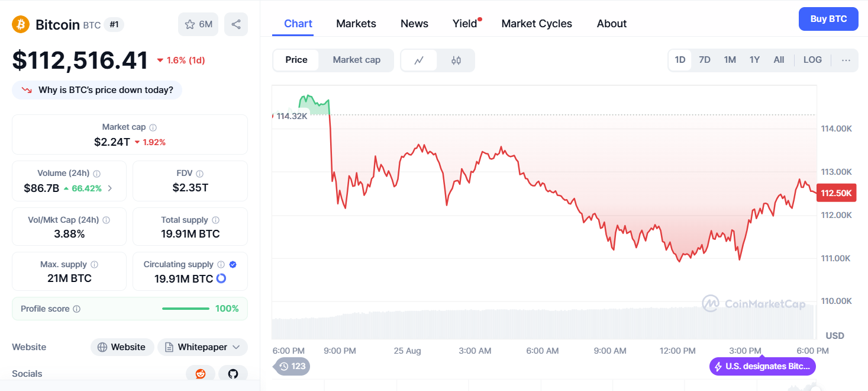Open 'Why is BTC's price down today?' link
868x391 pixels.
tap(96, 89)
